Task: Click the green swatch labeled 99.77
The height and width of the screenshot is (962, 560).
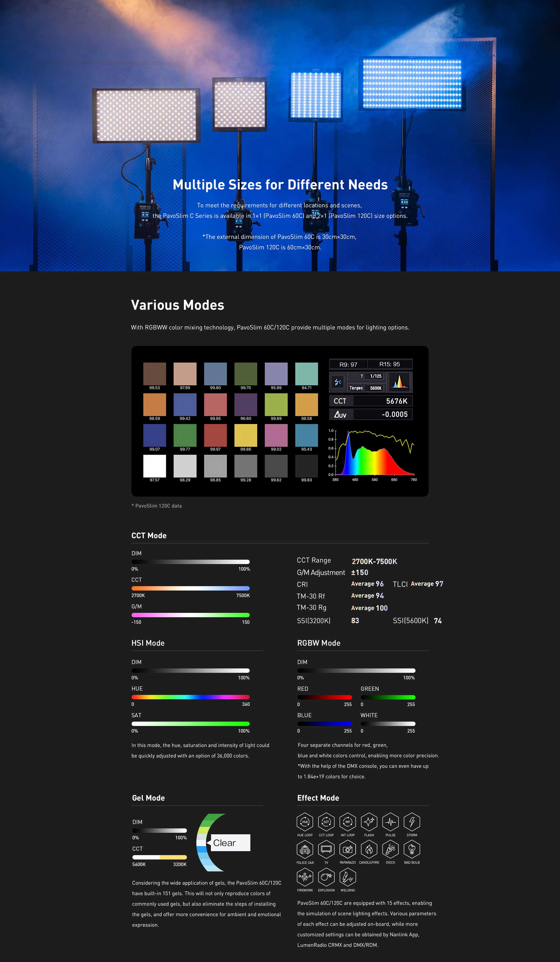Action: point(185,435)
